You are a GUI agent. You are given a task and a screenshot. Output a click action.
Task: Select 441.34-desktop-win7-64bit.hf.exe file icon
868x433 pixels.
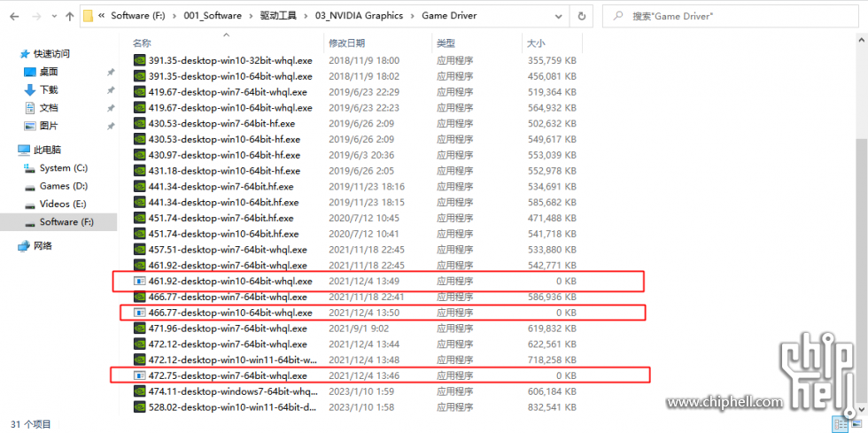tap(140, 187)
